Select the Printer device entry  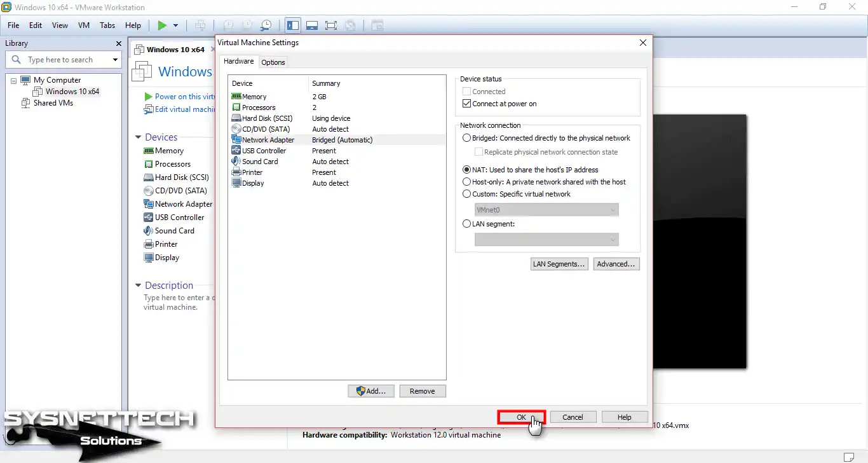pos(251,172)
